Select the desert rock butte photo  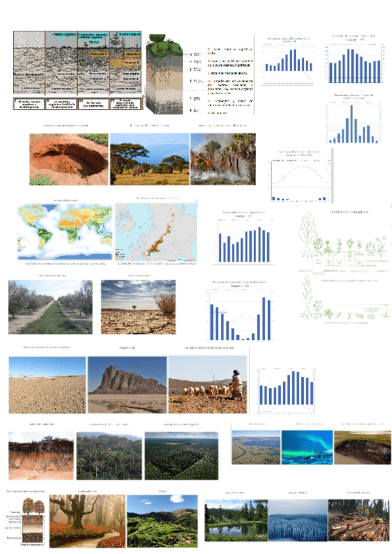pyautogui.click(x=127, y=385)
